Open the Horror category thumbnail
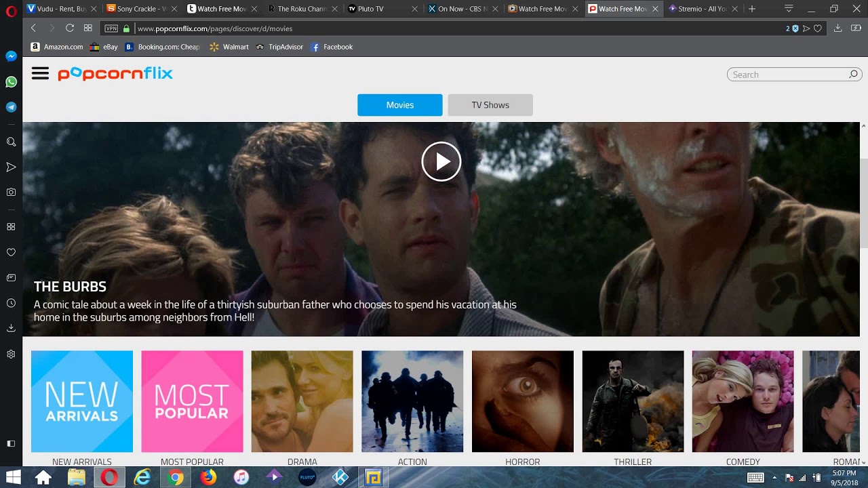This screenshot has width=868, height=488. click(x=523, y=401)
